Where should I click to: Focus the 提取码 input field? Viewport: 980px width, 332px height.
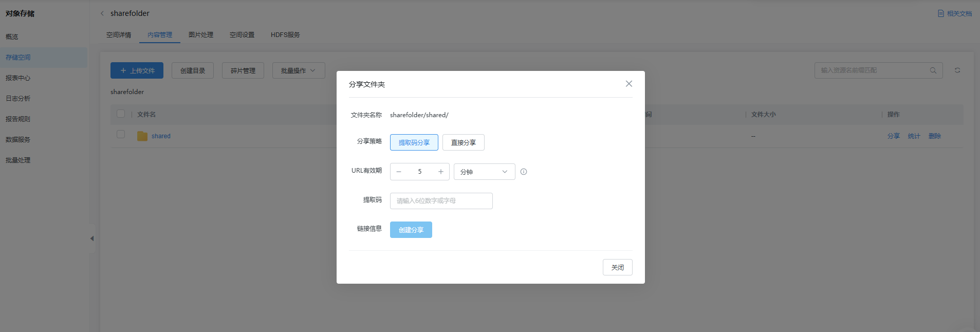pos(441,201)
